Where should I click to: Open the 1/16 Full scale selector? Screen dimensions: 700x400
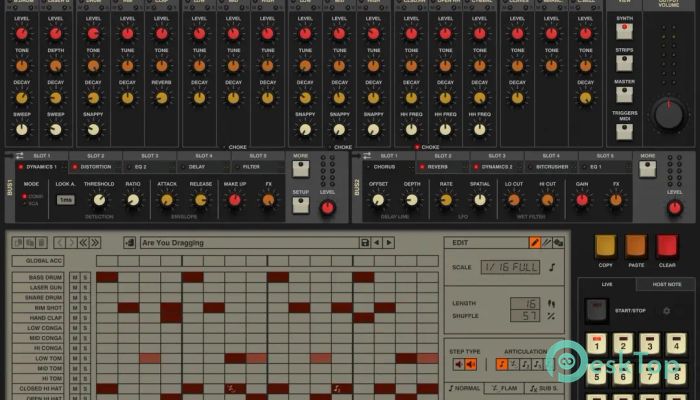pyautogui.click(x=511, y=268)
